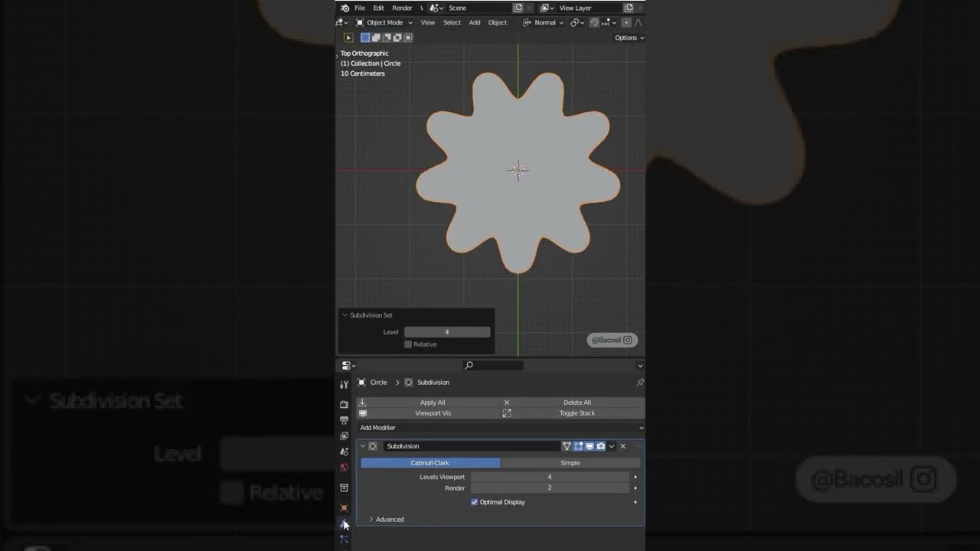Open the Subdivision modifier extras dropdown
Screen dimensions: 980x551
pos(612,446)
